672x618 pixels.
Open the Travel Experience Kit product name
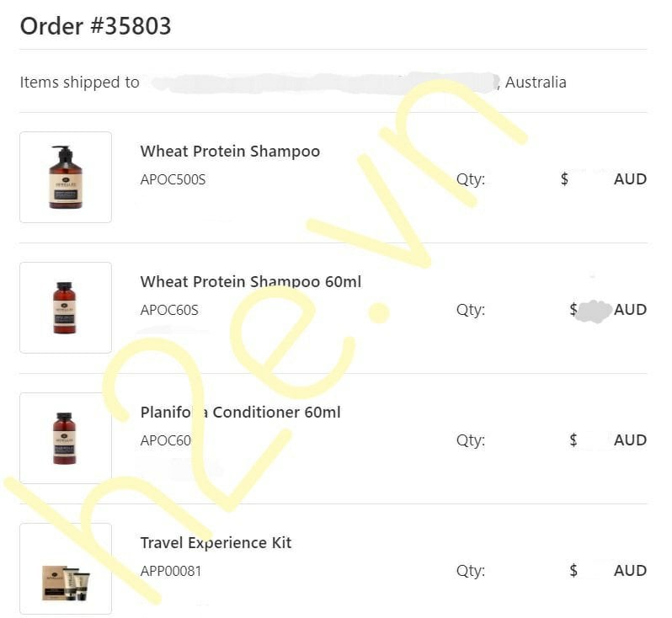(x=216, y=542)
